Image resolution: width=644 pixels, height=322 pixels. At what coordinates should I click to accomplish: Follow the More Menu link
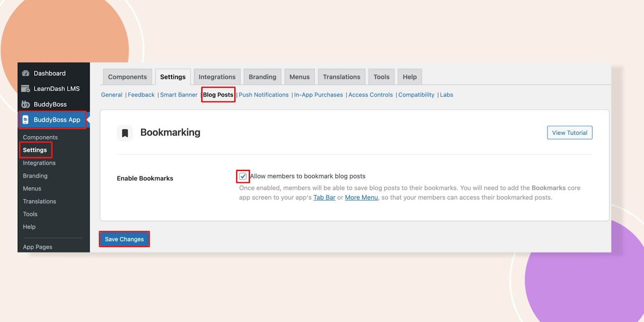click(x=361, y=198)
